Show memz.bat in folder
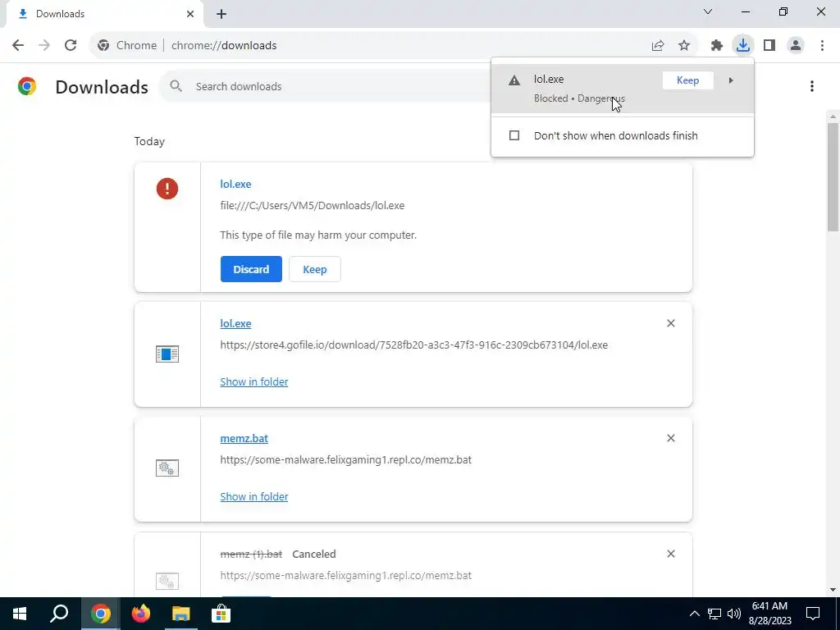The image size is (840, 630). point(254,496)
